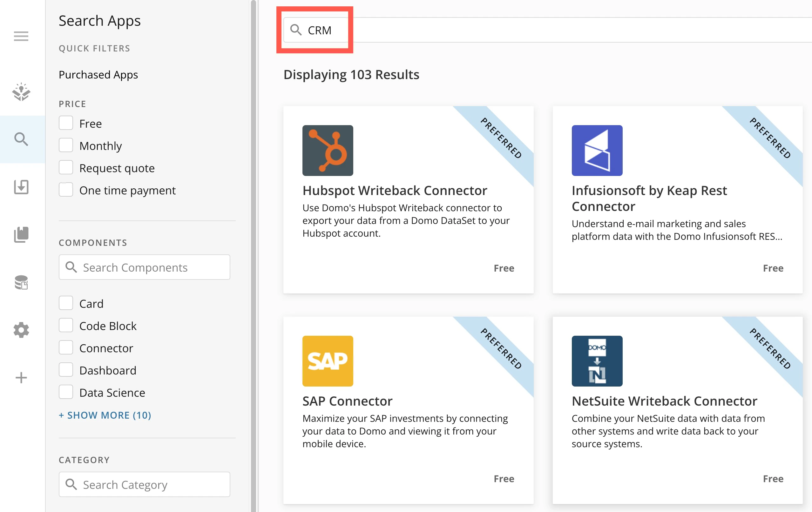
Task: Click the filter panel vertical scrollbar
Action: coord(253,256)
